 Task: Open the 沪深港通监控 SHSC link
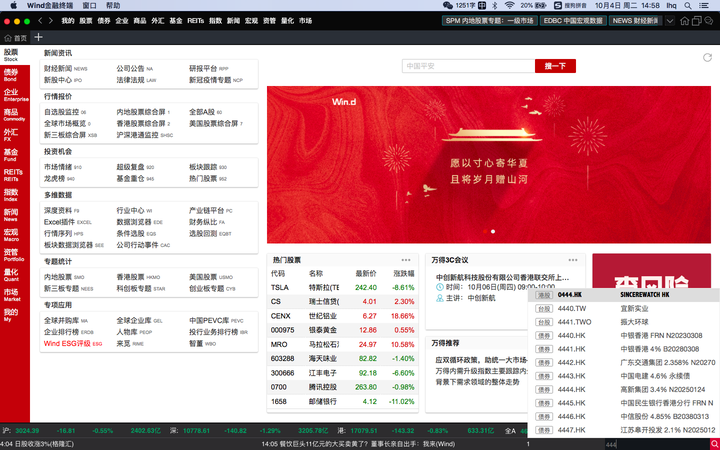point(145,135)
